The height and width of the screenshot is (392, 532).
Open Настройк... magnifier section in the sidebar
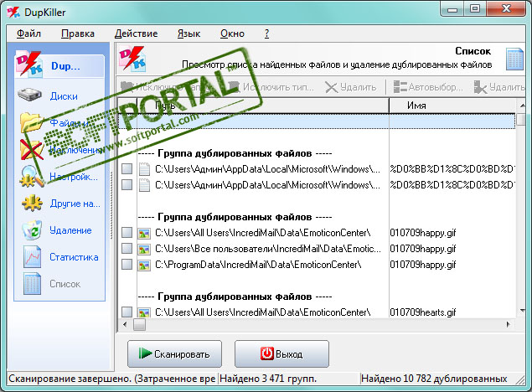[x=59, y=177]
